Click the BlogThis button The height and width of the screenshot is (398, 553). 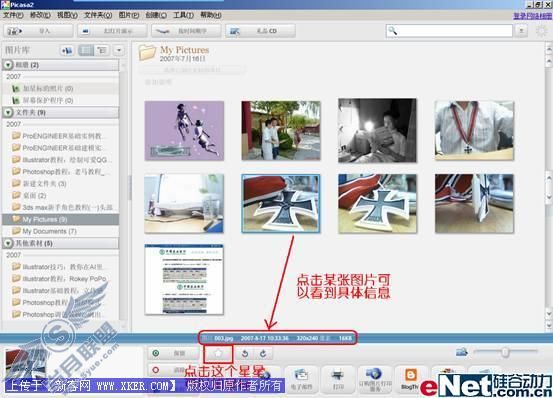point(410,379)
